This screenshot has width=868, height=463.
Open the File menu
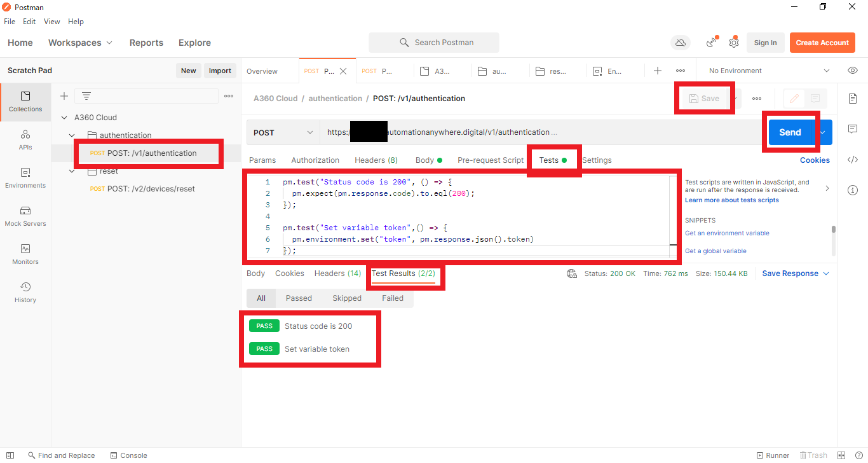tap(10, 22)
